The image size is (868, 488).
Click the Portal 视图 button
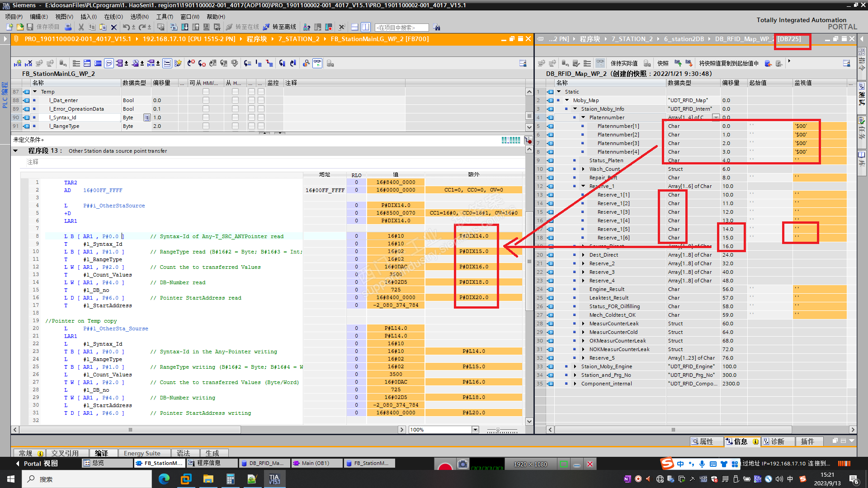point(37,463)
